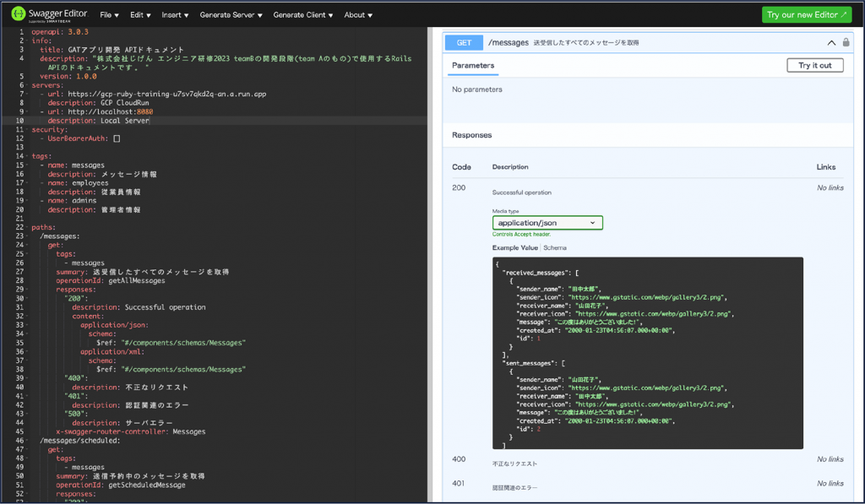Fold the servers block at line 6

(27, 85)
